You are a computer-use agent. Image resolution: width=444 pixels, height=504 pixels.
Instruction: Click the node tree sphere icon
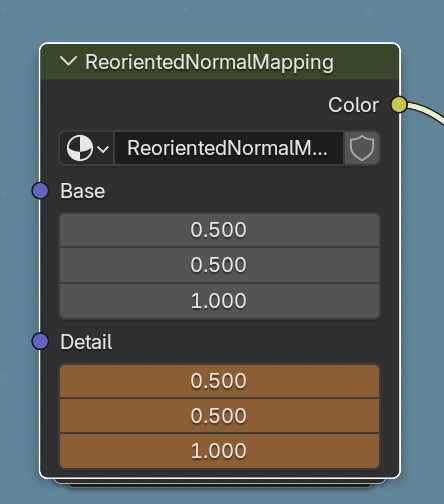80,148
